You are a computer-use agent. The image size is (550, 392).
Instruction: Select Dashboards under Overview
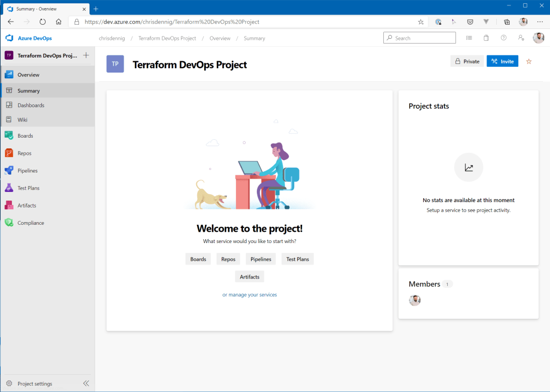coord(31,105)
